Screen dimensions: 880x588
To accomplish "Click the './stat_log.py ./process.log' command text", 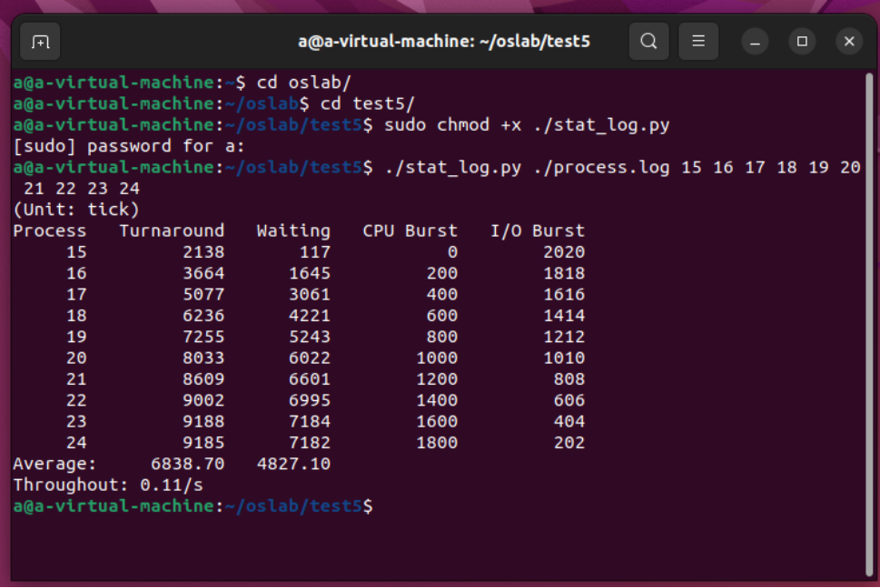I will (x=527, y=168).
